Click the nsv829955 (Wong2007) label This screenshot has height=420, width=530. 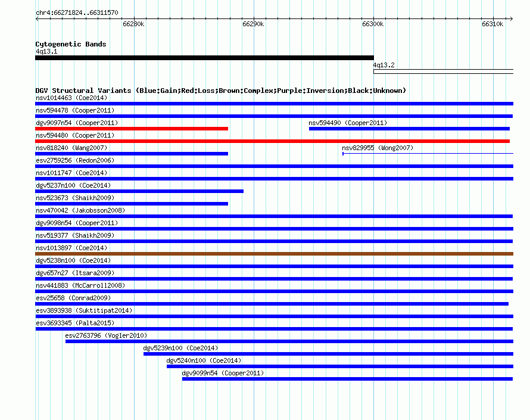[x=378, y=148]
